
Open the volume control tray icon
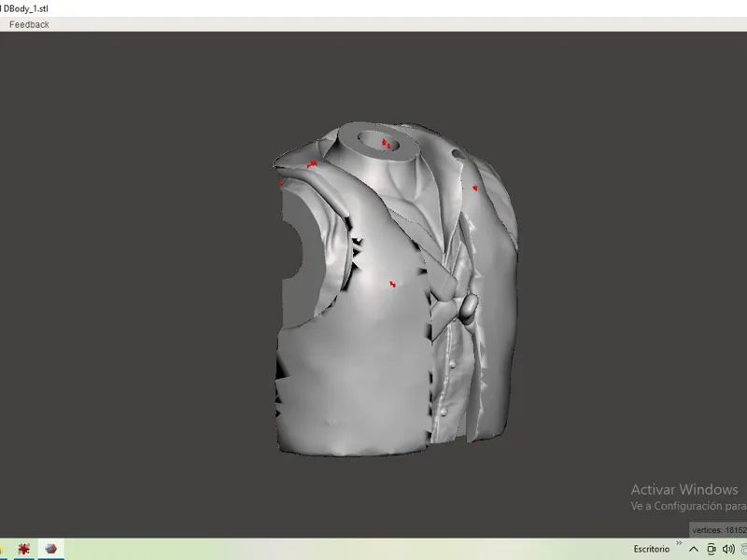pyautogui.click(x=728, y=549)
